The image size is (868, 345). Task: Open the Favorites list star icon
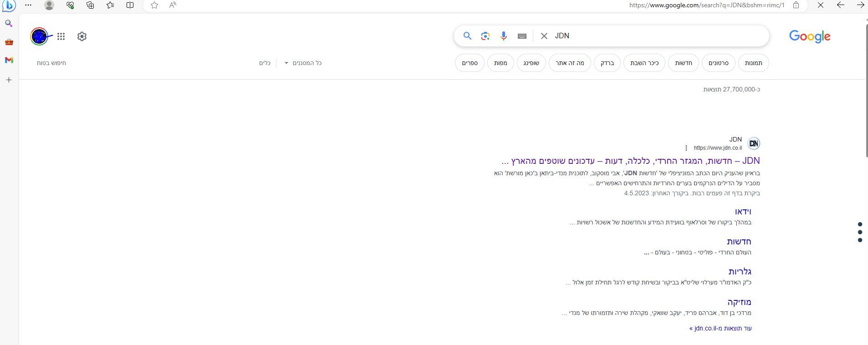point(110,5)
